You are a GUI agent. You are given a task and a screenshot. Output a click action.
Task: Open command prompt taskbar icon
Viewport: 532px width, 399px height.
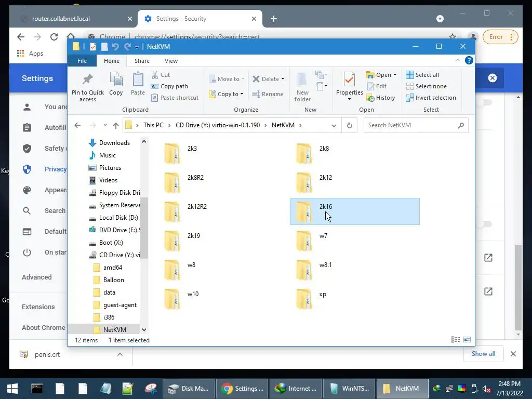pos(37,389)
